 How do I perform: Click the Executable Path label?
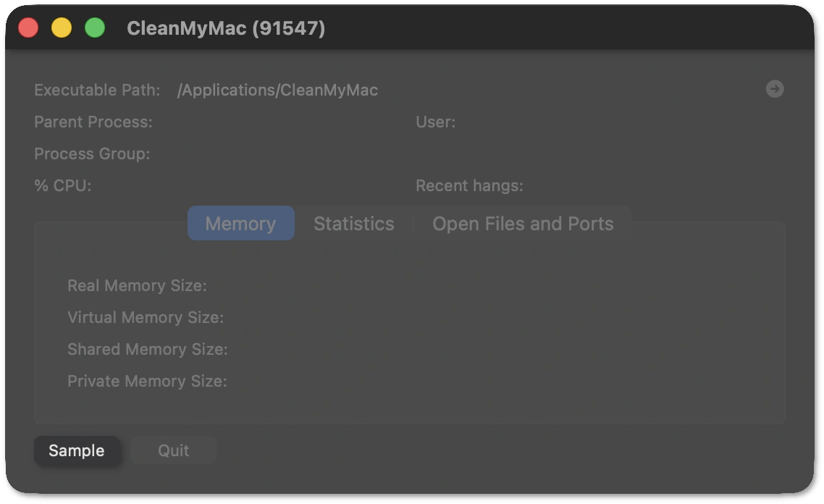pos(97,90)
